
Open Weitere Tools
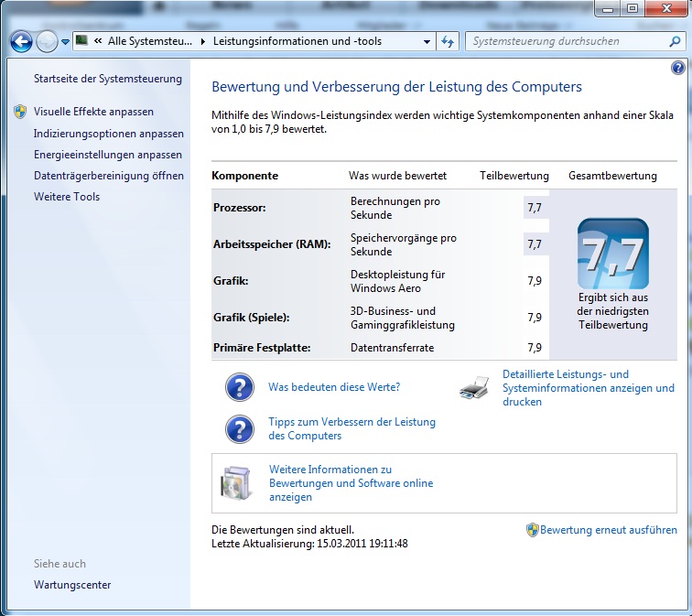coord(67,197)
